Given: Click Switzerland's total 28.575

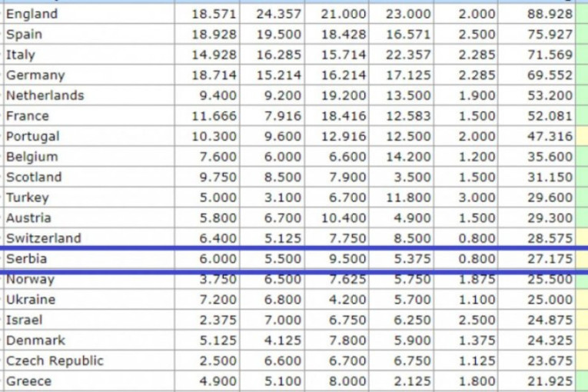Looking at the screenshot, I should (550, 238).
